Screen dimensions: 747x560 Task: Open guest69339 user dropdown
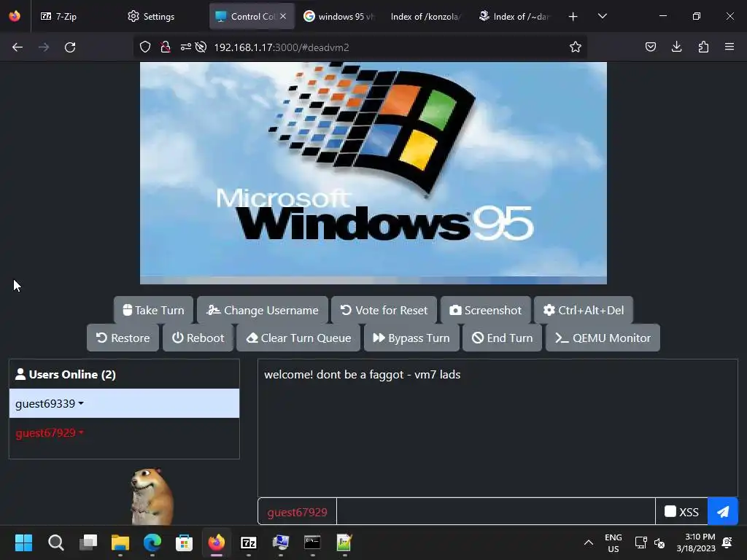[50, 403]
